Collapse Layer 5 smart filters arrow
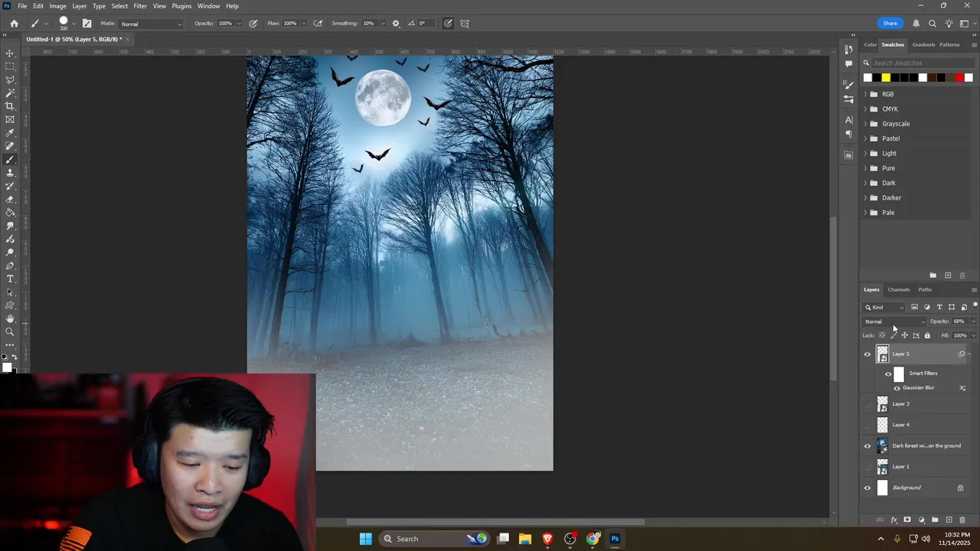Image resolution: width=980 pixels, height=551 pixels. 969,354
